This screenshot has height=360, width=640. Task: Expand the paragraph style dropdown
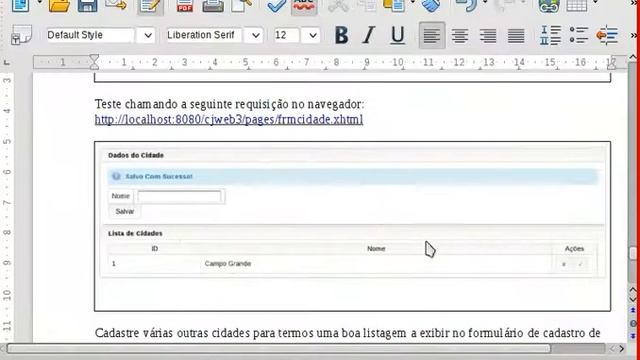click(148, 36)
